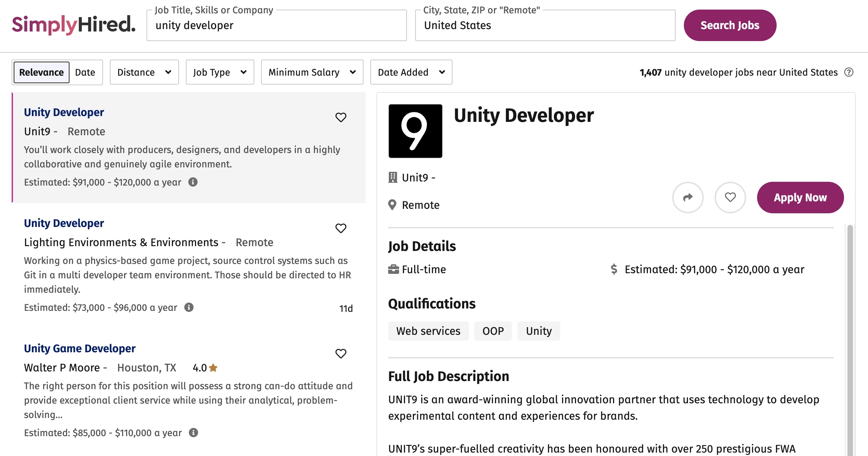Expand the Job Type filter

[x=219, y=72]
